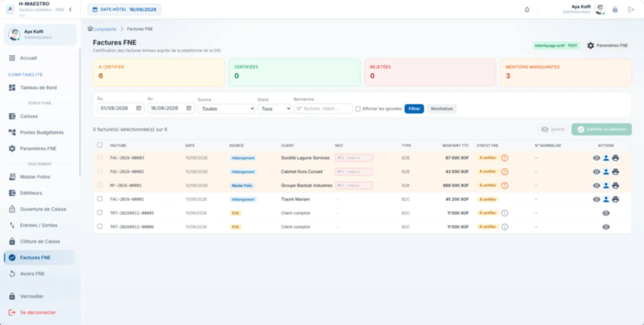This screenshot has width=644, height=325.
Task: Open Caisses in sidebar
Action: [x=40, y=116]
